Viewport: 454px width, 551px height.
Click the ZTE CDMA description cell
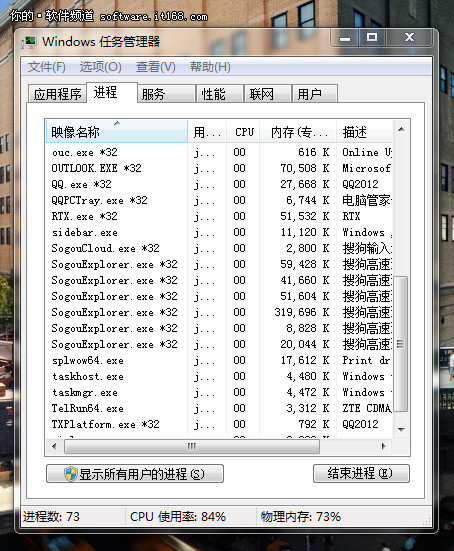[367, 408]
